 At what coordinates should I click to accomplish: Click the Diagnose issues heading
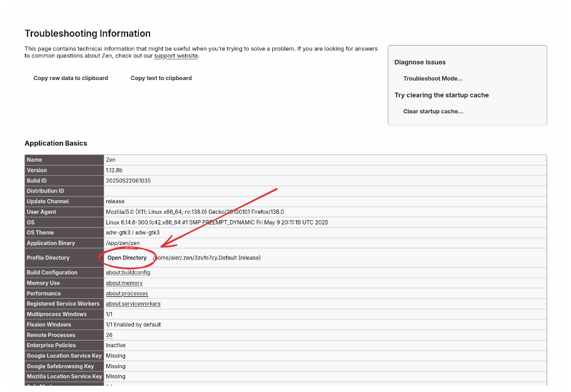point(420,63)
